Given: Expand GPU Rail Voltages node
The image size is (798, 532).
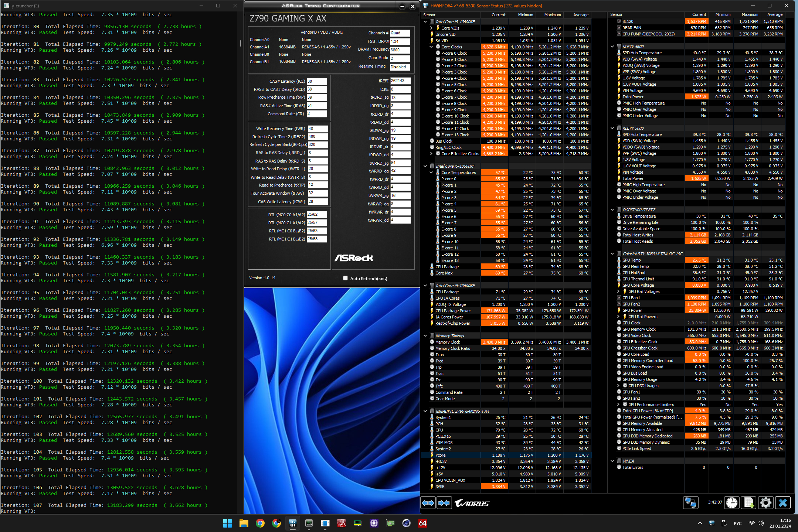Looking at the screenshot, I should point(618,291).
